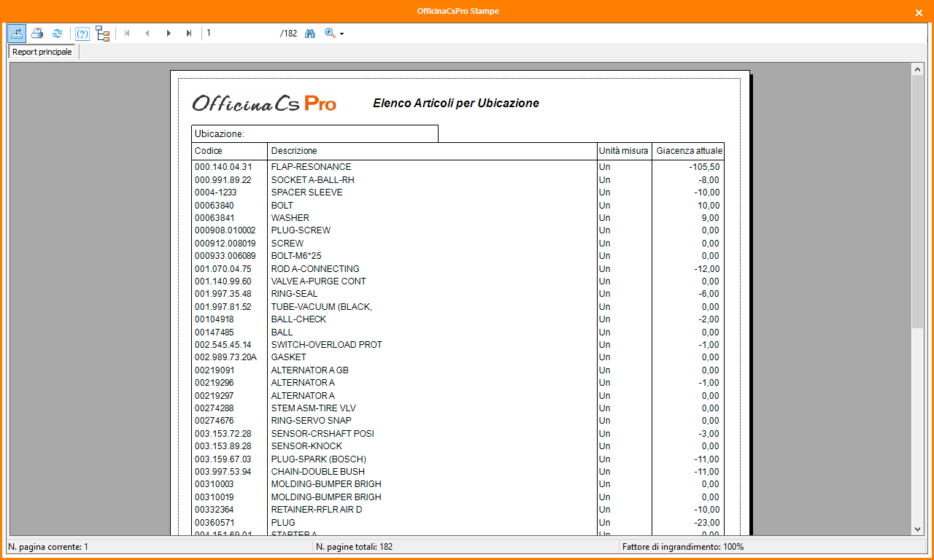Click ROD A-CONNECTING description

pyautogui.click(x=315, y=268)
